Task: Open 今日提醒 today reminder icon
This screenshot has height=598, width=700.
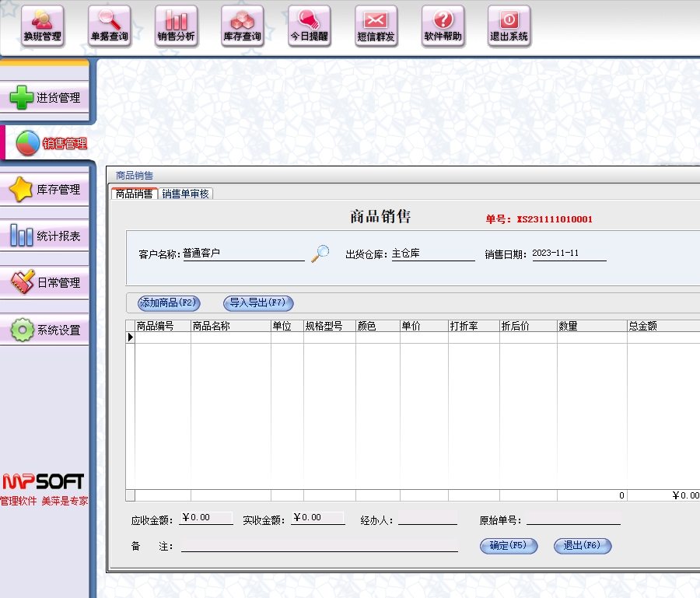Action: tap(310, 26)
